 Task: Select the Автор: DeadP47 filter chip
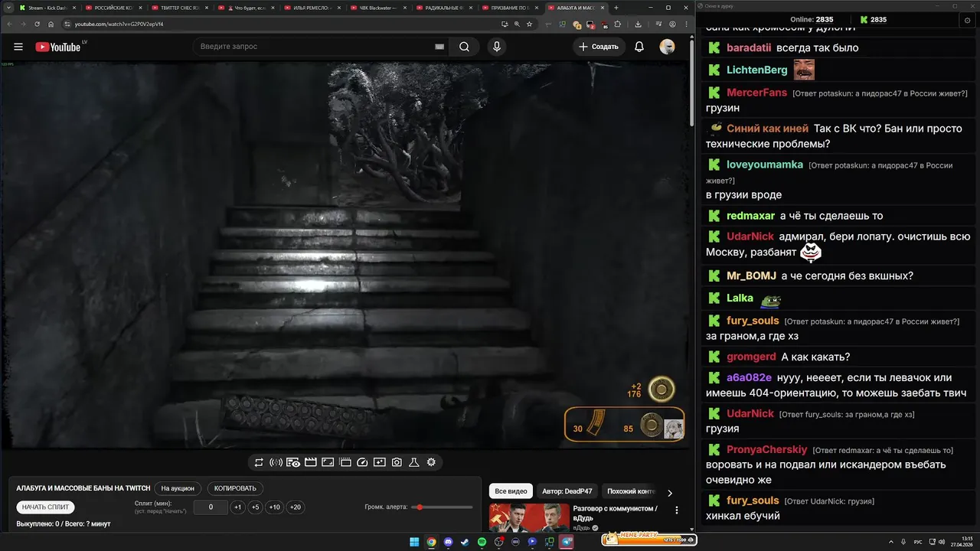tap(567, 491)
